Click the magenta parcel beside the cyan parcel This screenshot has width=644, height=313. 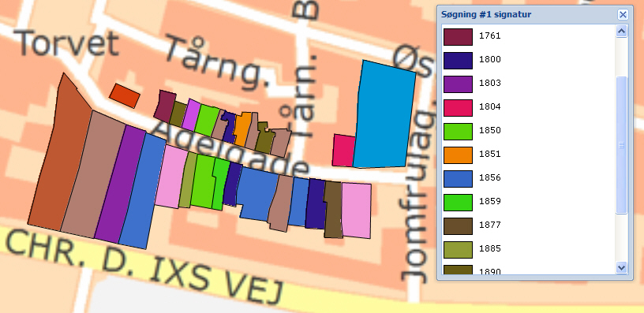click(x=343, y=151)
